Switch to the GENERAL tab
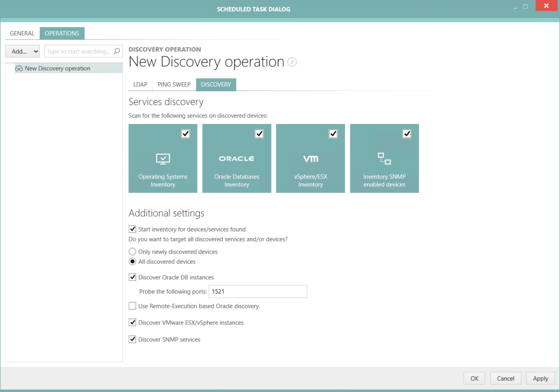 coord(22,33)
